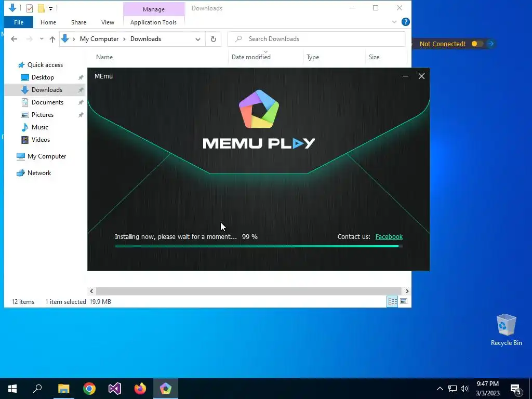
Task: Open the Application Tools tab
Action: [x=153, y=22]
